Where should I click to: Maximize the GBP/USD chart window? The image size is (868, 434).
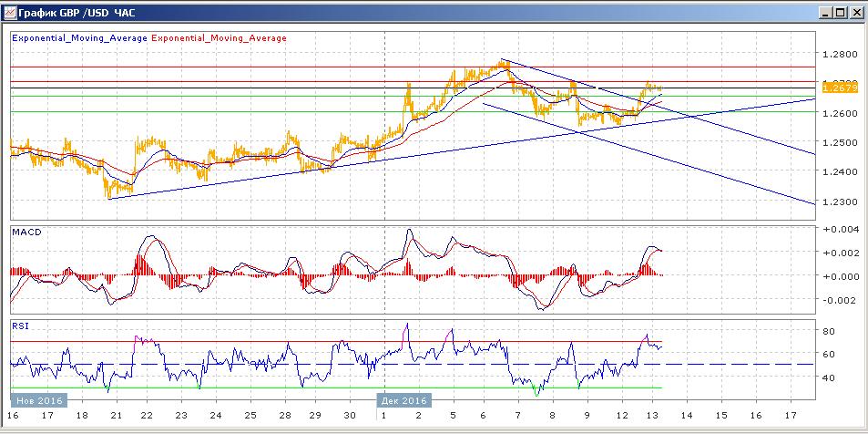[839, 12]
